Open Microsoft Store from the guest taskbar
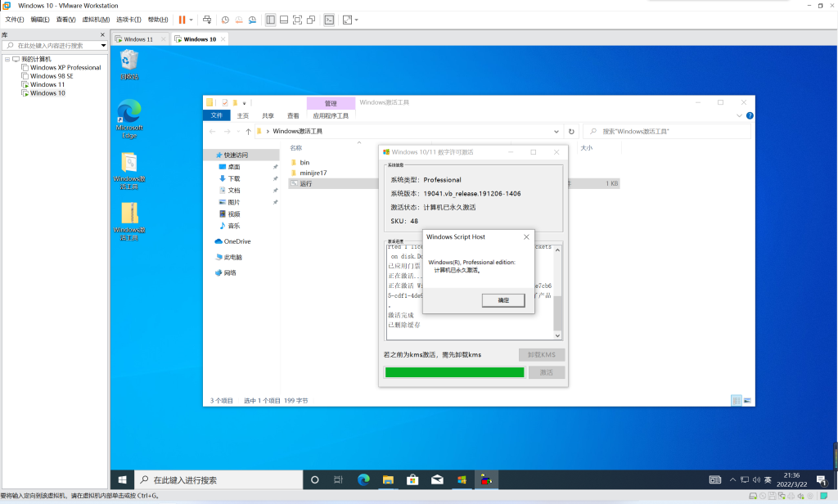The image size is (838, 504). tap(412, 480)
